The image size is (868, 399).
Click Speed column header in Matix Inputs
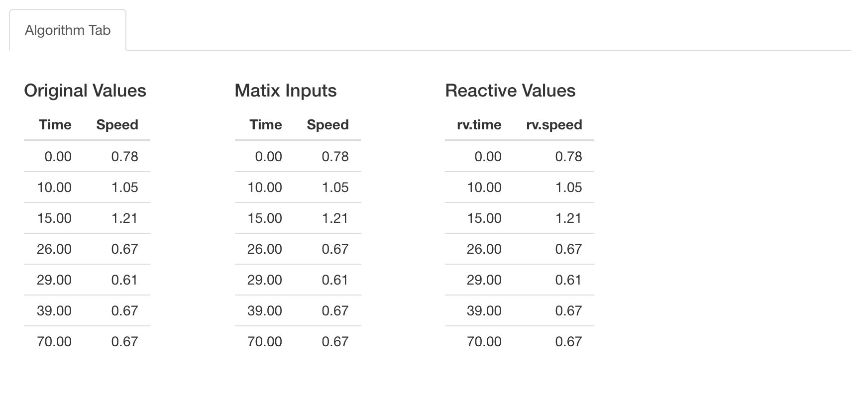tap(327, 124)
